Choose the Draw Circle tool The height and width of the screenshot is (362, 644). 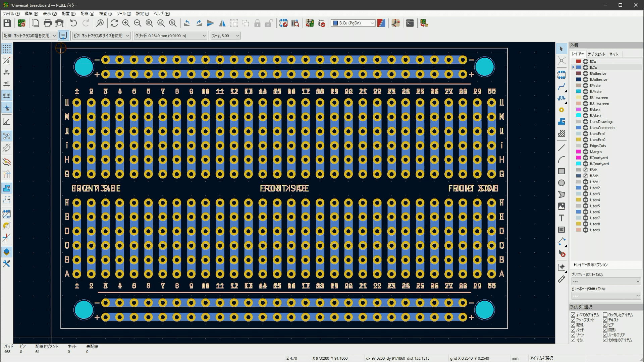point(561,183)
